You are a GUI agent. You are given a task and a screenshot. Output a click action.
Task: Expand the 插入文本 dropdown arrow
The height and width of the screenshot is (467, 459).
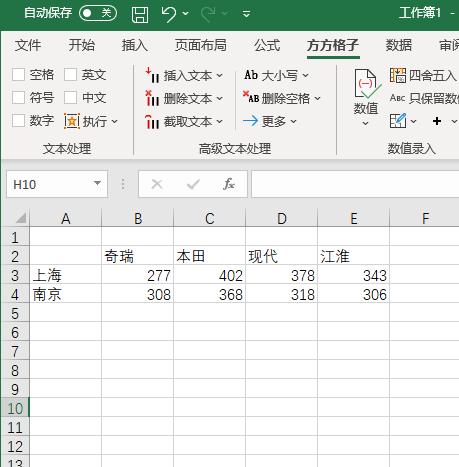[x=219, y=76]
